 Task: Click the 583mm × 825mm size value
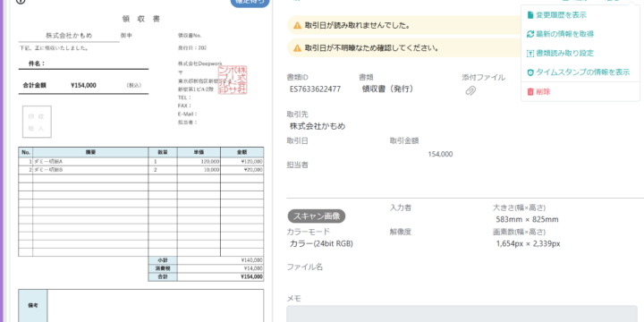[x=528, y=219]
